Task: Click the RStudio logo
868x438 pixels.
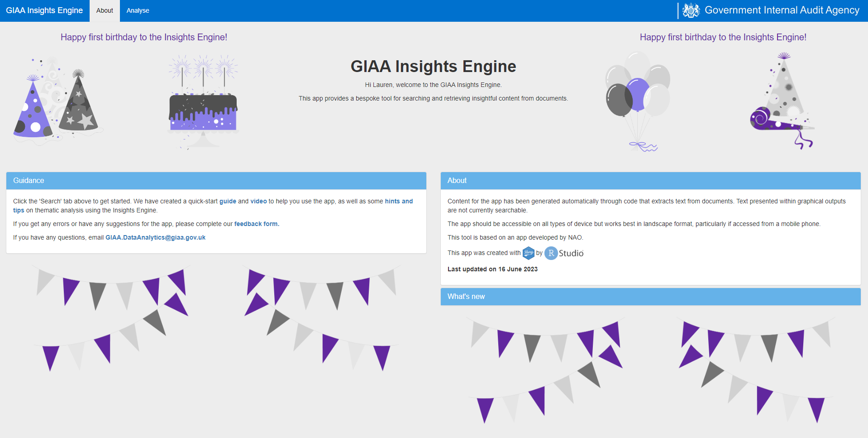Action: pos(564,253)
